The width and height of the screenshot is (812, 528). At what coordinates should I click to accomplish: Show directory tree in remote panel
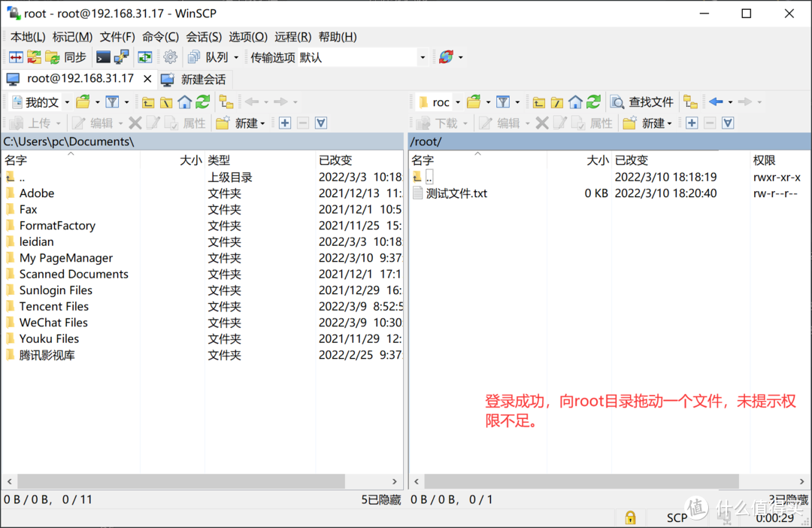[690, 102]
